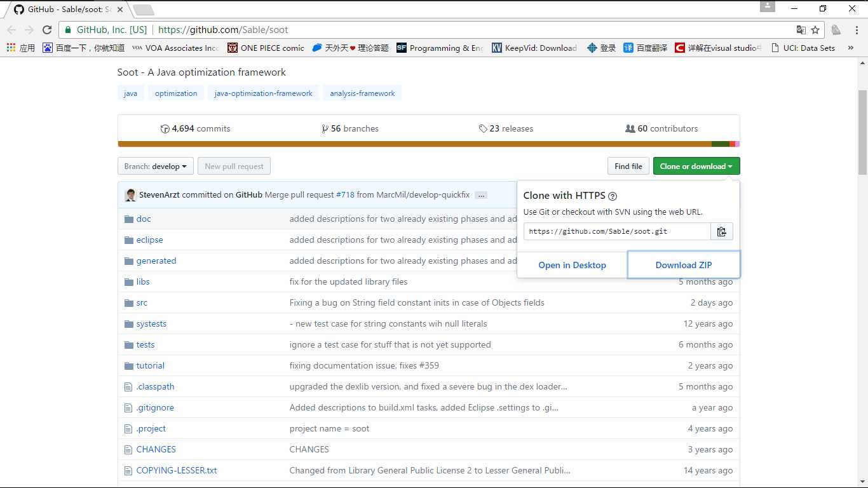Click commit message 'project name = soot'
Screen dimensions: 868x488
click(329, 429)
